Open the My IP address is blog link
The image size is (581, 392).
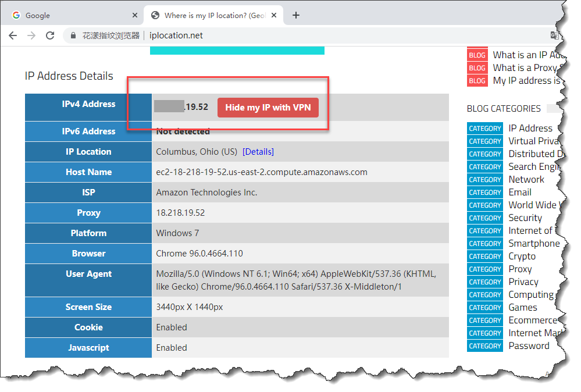[527, 81]
